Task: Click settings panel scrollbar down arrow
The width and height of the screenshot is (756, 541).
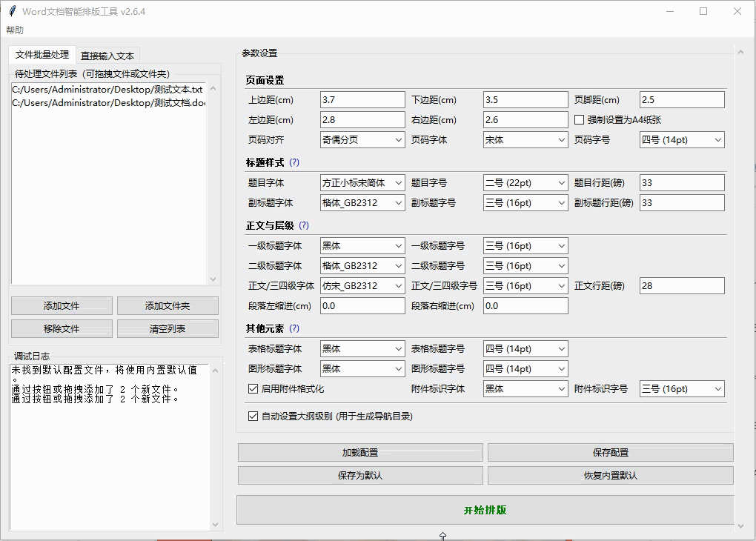Action: click(x=740, y=525)
